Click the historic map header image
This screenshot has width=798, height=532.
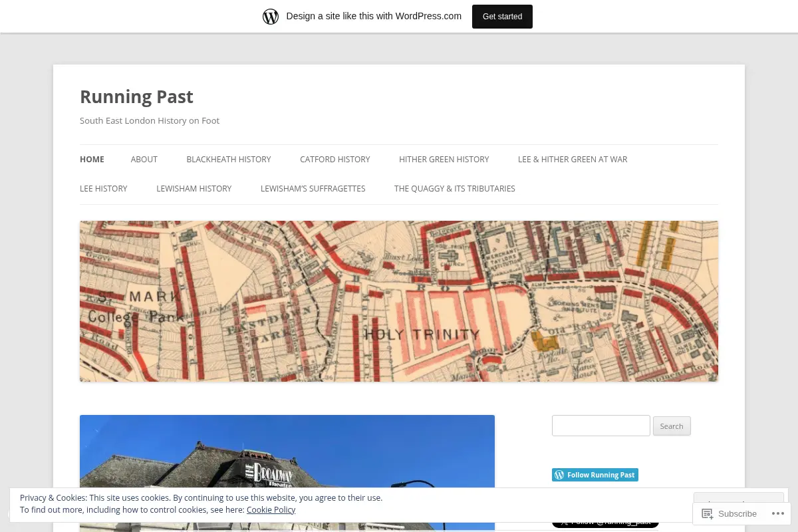click(399, 301)
